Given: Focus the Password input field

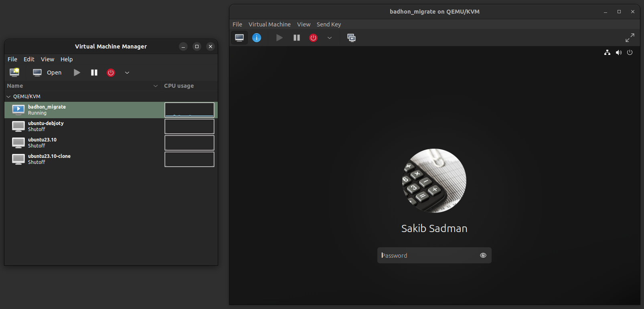Looking at the screenshot, I should pos(434,255).
